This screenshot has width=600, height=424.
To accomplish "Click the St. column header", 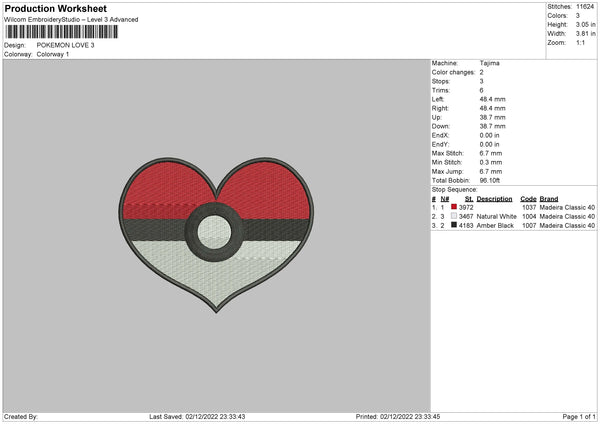I will click(x=469, y=199).
